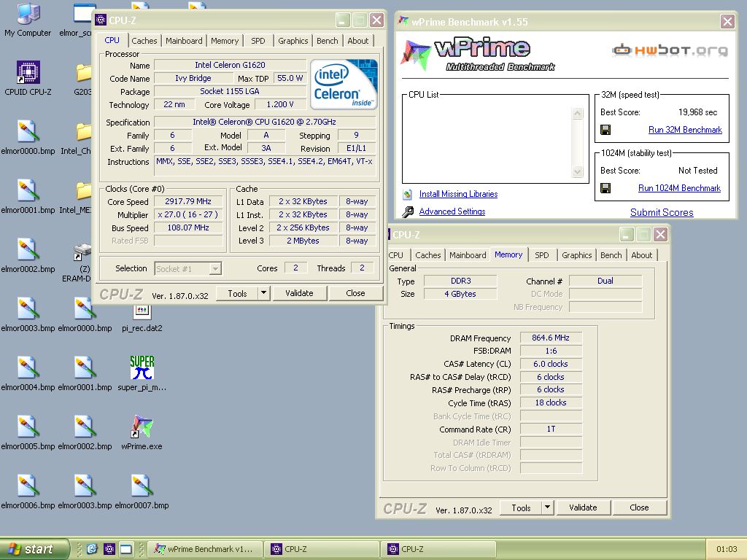Open the My Computer desktop icon
Viewport: 747px width, 560px height.
(28, 19)
